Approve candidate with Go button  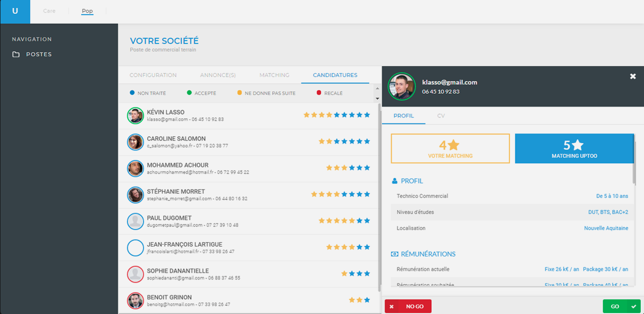pyautogui.click(x=621, y=306)
